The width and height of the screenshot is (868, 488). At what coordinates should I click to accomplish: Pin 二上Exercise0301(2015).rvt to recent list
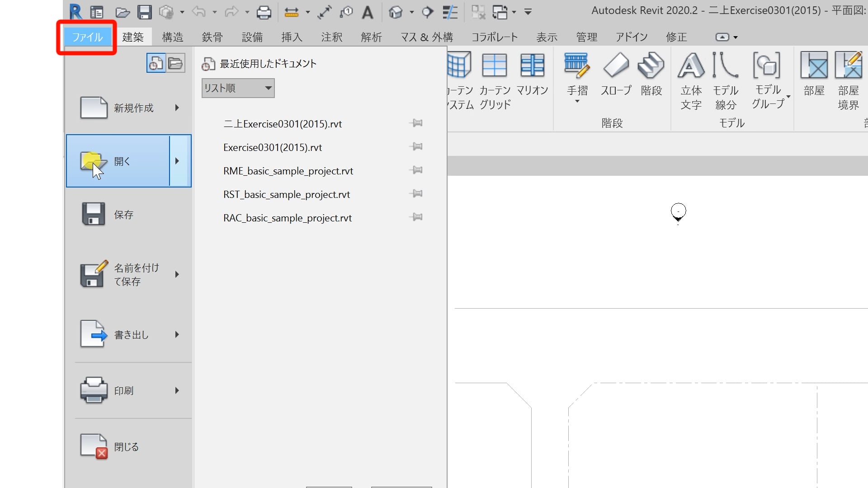416,123
